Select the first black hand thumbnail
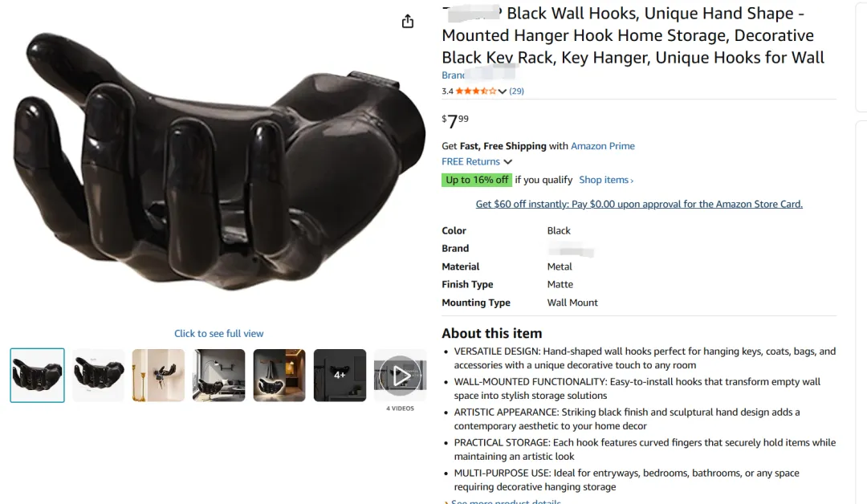867x504 pixels. coord(37,376)
